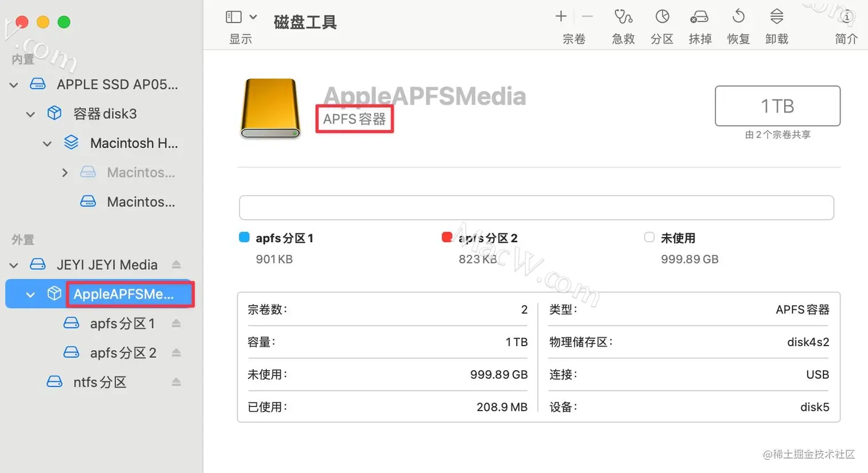Collapse the APPLE SSD AP05 disk row
868x473 pixels.
[x=14, y=85]
